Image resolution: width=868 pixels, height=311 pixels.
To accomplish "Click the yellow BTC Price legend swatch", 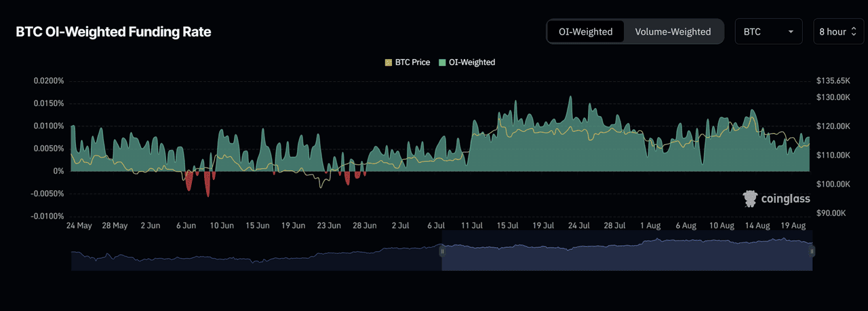I will tap(388, 62).
